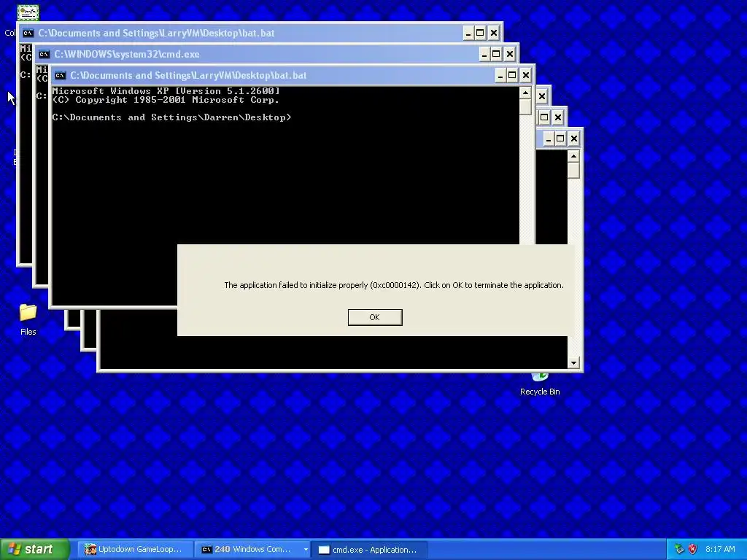
Task: Click the cmd.exe window title bar icon
Action: [x=44, y=54]
